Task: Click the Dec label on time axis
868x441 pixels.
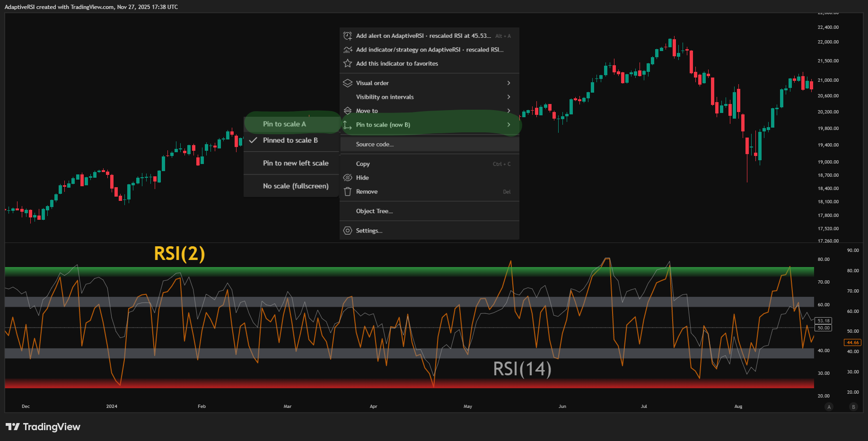Action: [26, 406]
